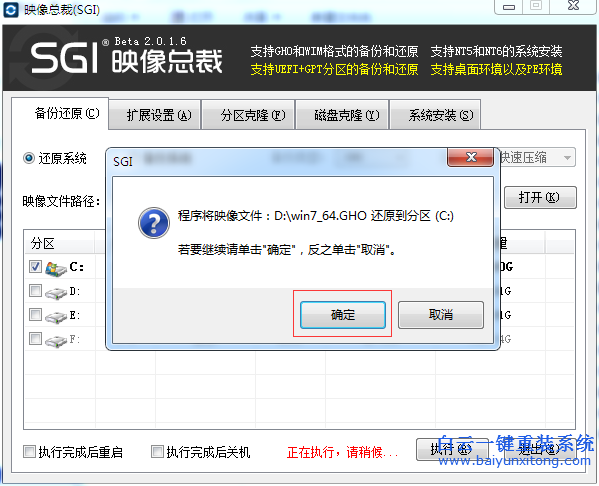This screenshot has height=486, width=599.
Task: Click the 打开 (K) button
Action: click(x=540, y=198)
